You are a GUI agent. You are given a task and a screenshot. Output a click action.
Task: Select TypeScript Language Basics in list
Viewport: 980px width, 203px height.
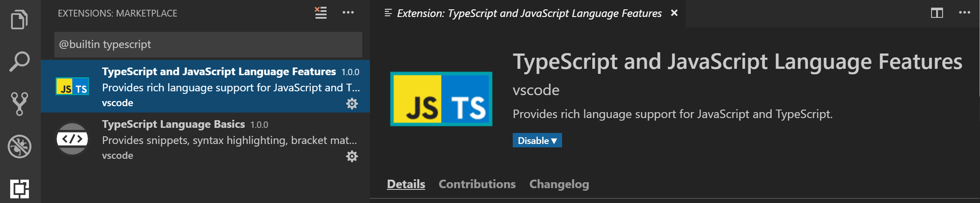(204, 139)
